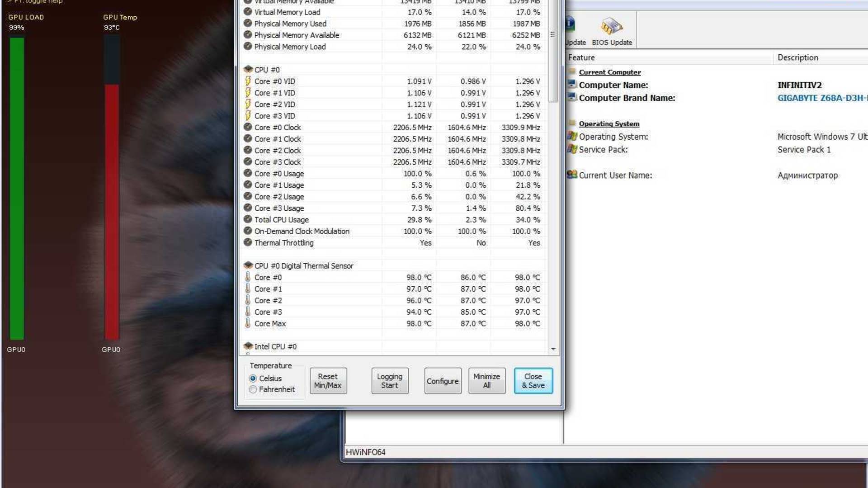
Task: Click the Operating System section heading
Action: [609, 124]
